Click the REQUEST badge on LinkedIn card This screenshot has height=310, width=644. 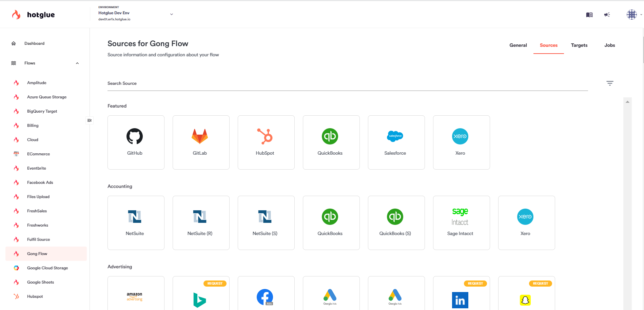[475, 284]
